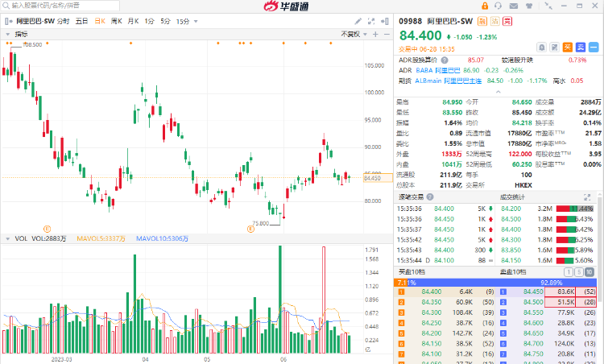Zoom in chart with plus icon
Viewport: 604px width, 364px height.
tap(375, 35)
